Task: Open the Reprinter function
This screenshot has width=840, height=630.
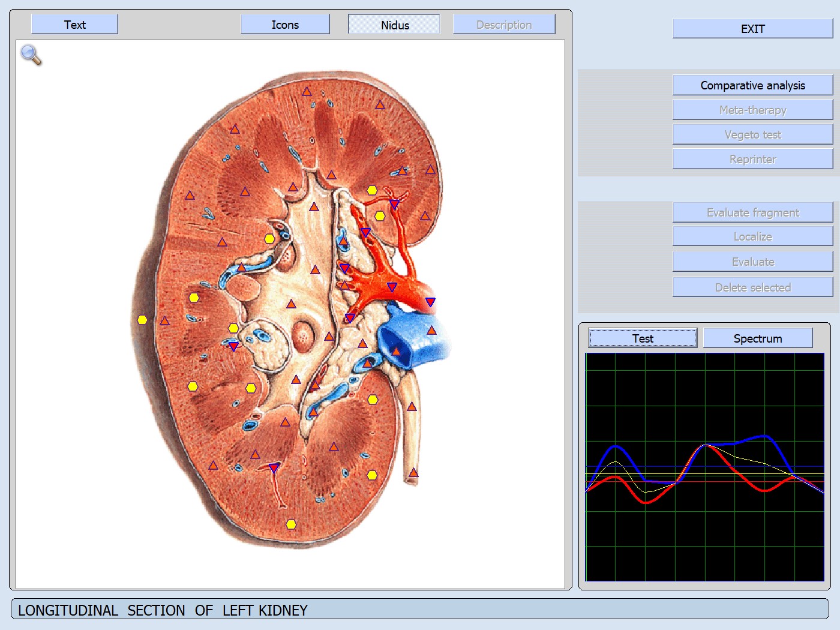Action: (752, 159)
